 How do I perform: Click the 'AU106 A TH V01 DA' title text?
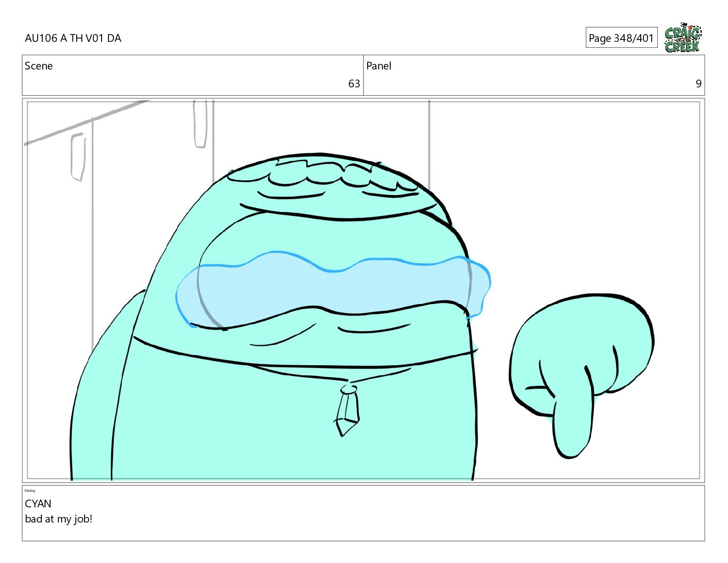(x=73, y=38)
